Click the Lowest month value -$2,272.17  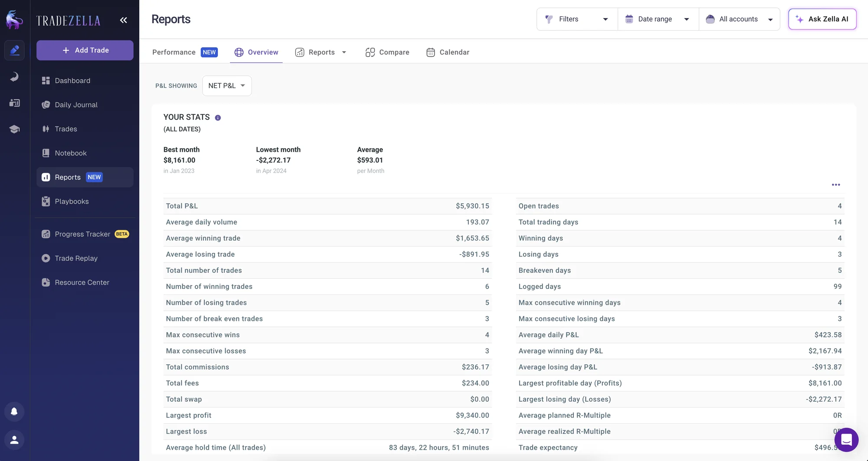273,160
